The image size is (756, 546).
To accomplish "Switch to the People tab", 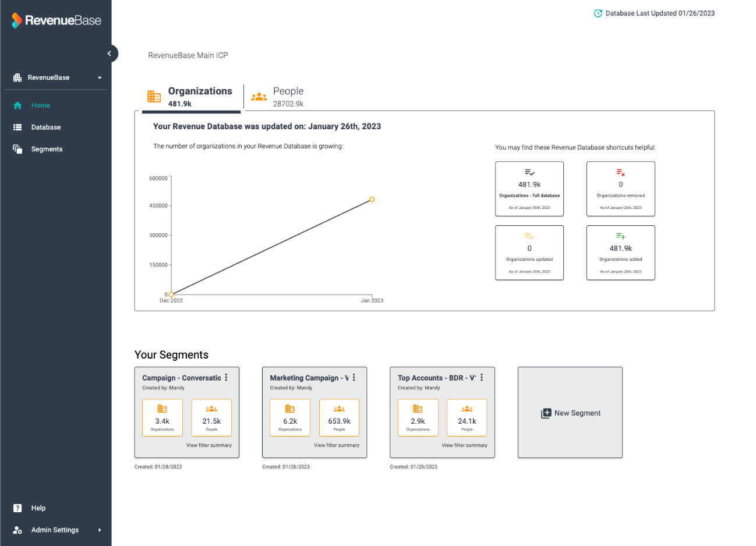I will 277,97.
